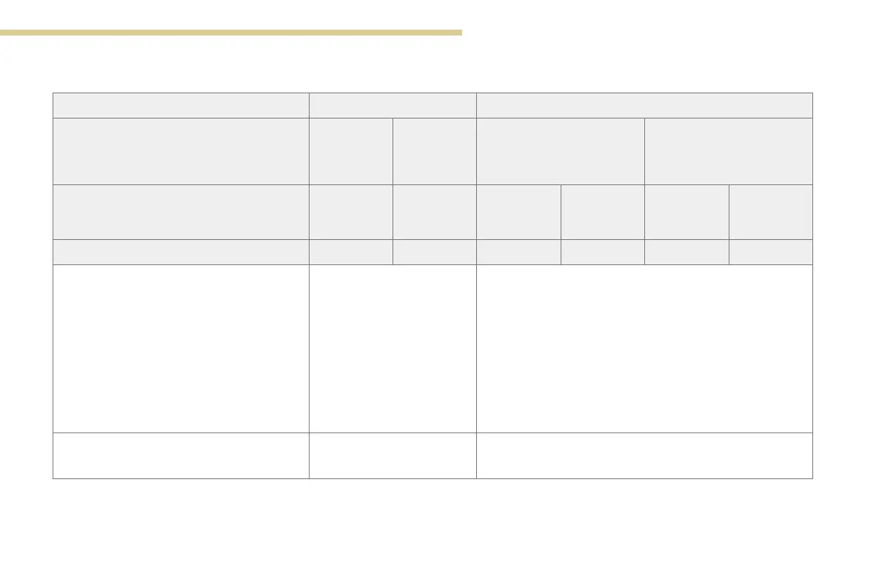
Task: Click the tan horizontal bar at page top
Action: pos(230,33)
